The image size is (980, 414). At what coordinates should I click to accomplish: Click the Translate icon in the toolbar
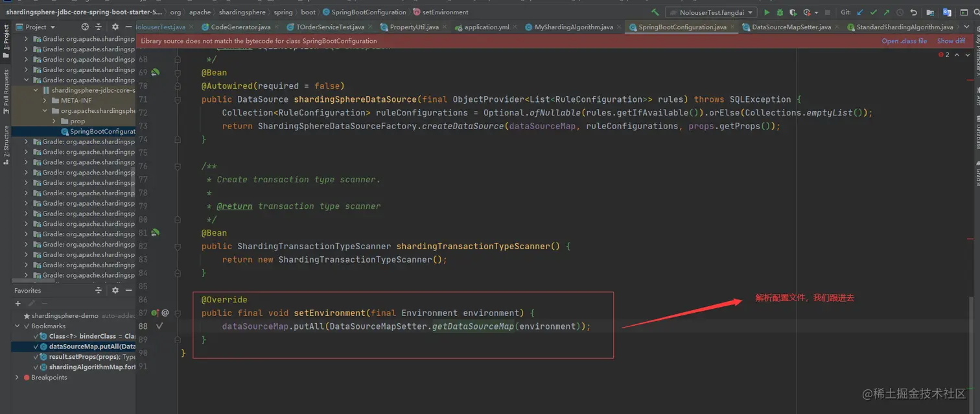tap(947, 12)
